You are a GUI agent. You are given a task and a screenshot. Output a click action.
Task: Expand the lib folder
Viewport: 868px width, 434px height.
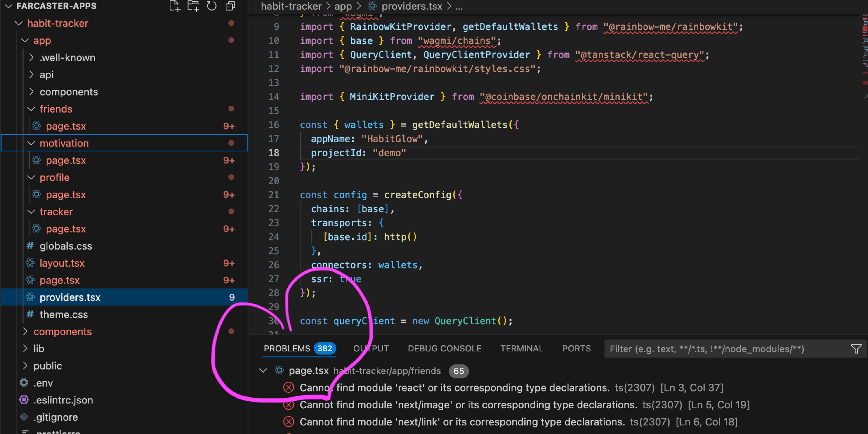[25, 348]
